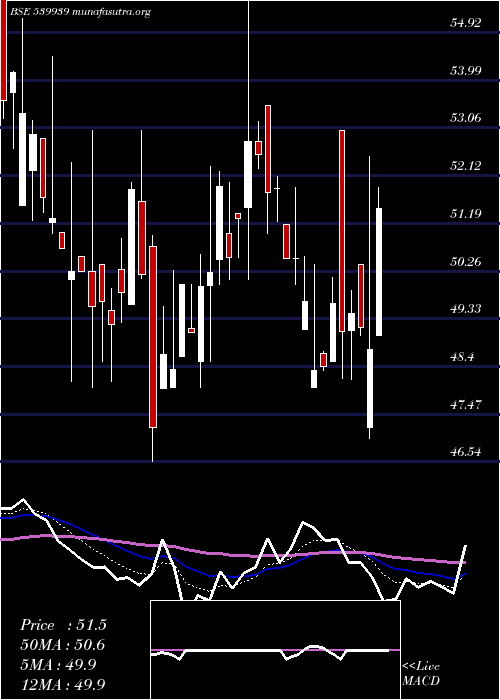Click the tall red candle reaching 46.54 low
Viewport: 500px width, 700px height.
pyautogui.click(x=153, y=337)
